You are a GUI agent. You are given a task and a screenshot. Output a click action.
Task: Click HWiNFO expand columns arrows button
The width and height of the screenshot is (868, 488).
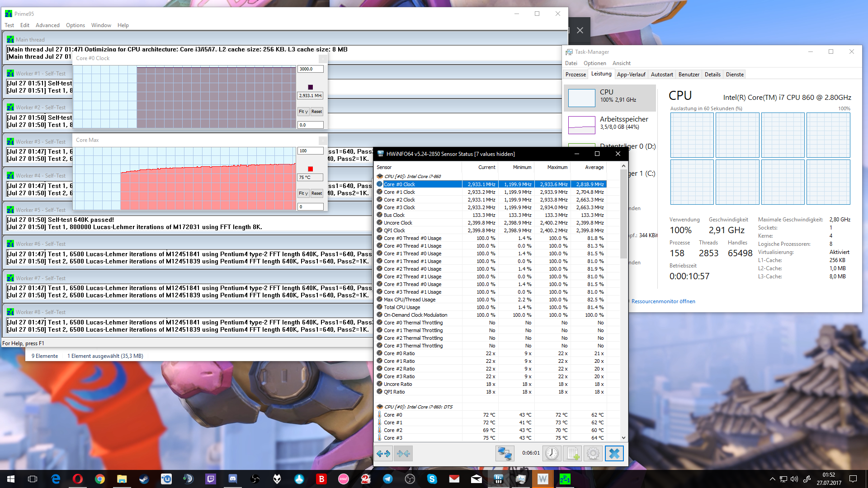(383, 453)
